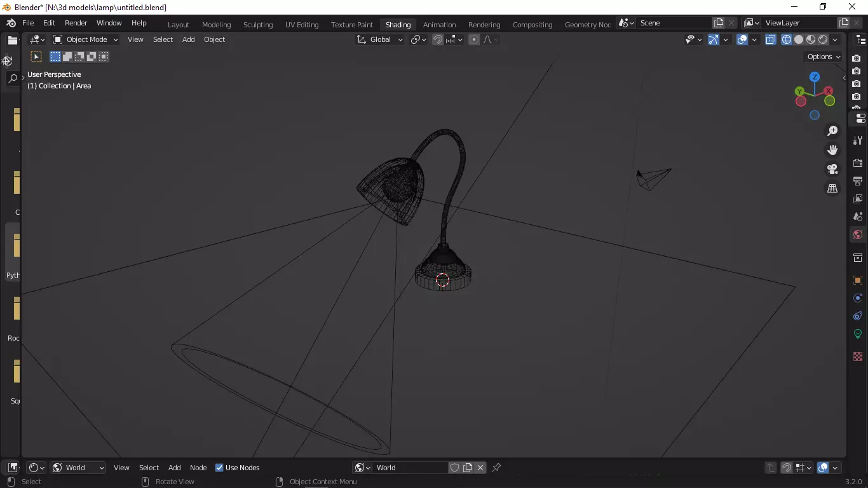Viewport: 868px width, 488px height.
Task: Switch to the Texture Paint workspace tab
Action: point(352,25)
